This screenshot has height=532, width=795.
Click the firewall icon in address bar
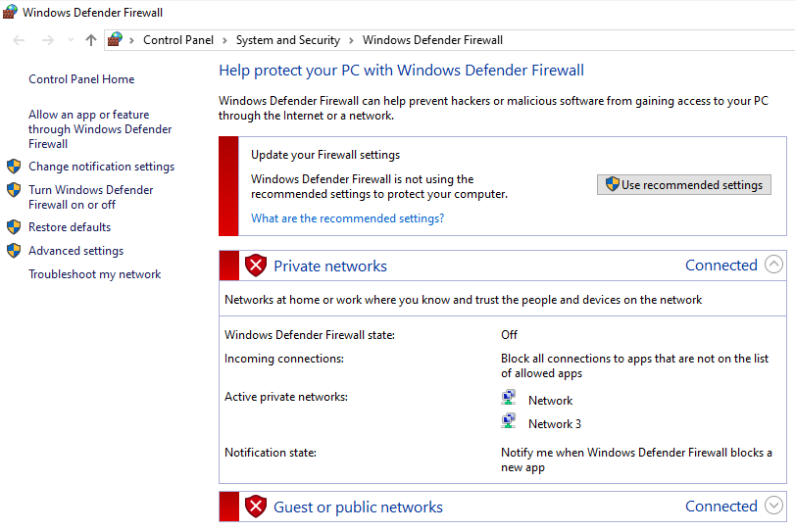click(x=115, y=39)
